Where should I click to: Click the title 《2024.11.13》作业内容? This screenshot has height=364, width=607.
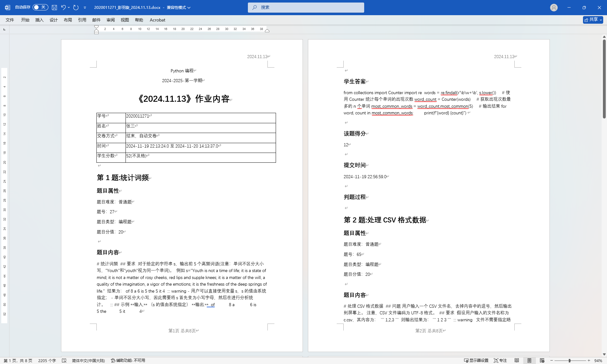[x=183, y=99]
